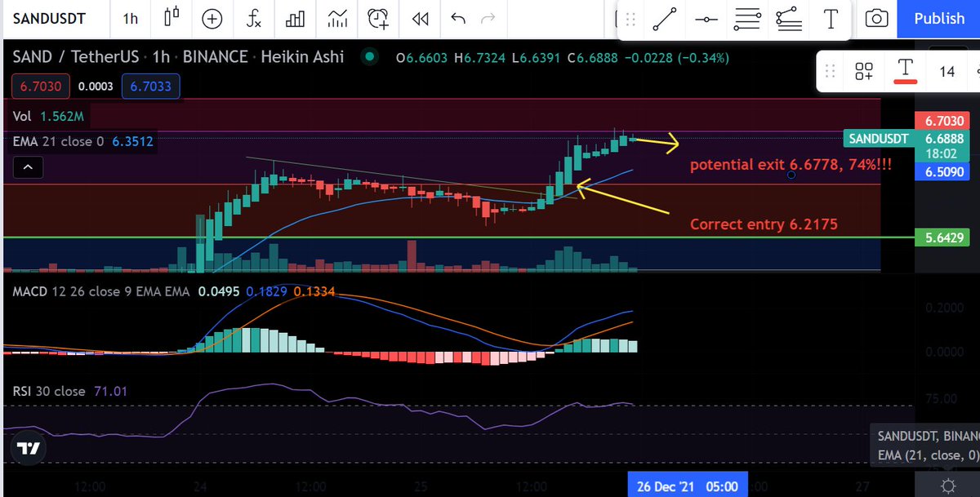The image size is (980, 497).
Task: Click the Heikin Ashi chart title text
Action: click(301, 57)
